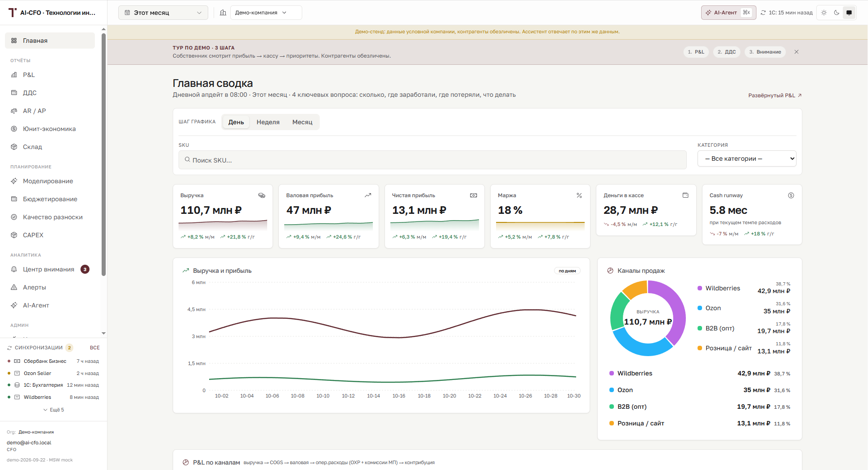Click the coins icon on the Выручка card
This screenshot has height=470, width=868.
262,195
